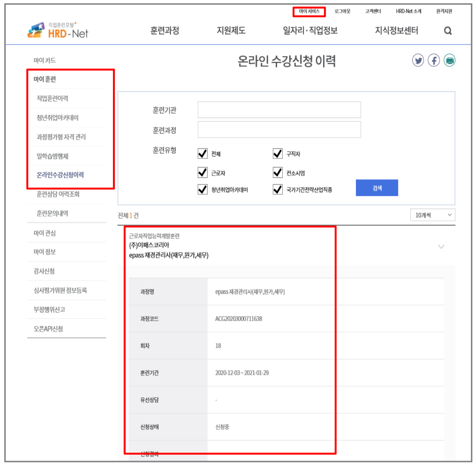Open 직업훈련이력 sidebar item
This screenshot has width=476, height=466.
52,99
